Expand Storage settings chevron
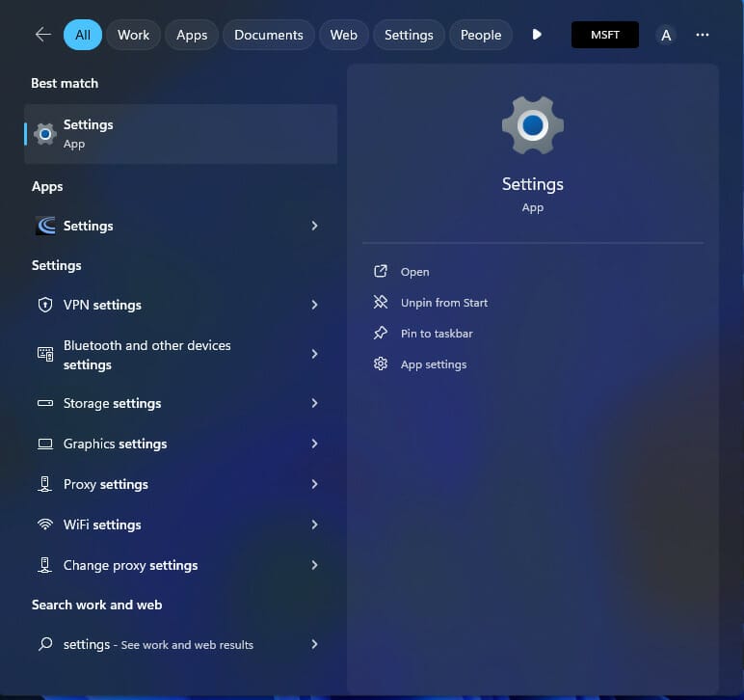This screenshot has width=744, height=700. [x=314, y=403]
